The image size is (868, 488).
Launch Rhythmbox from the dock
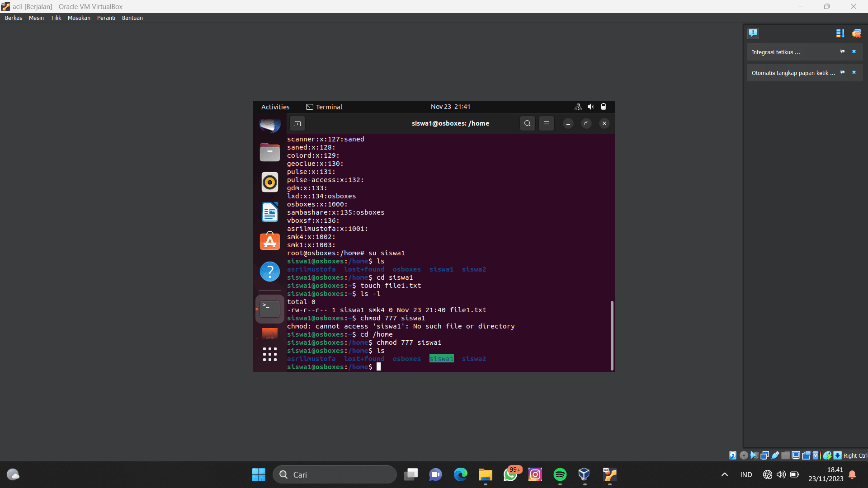pos(270,182)
